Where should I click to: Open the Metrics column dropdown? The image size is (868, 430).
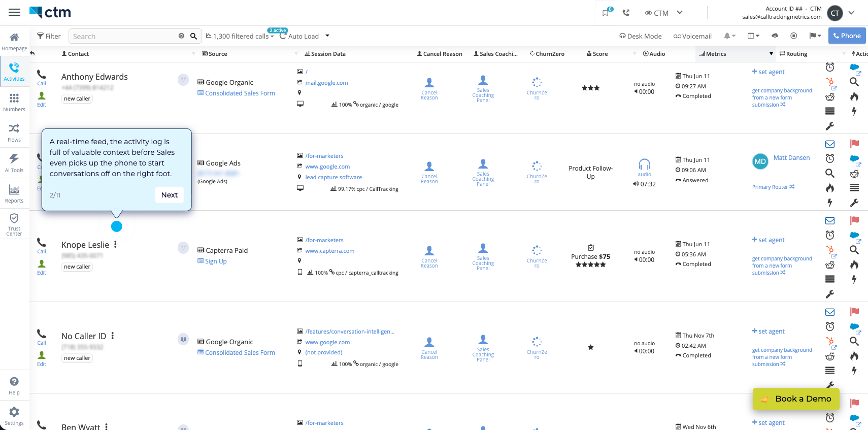pos(771,54)
